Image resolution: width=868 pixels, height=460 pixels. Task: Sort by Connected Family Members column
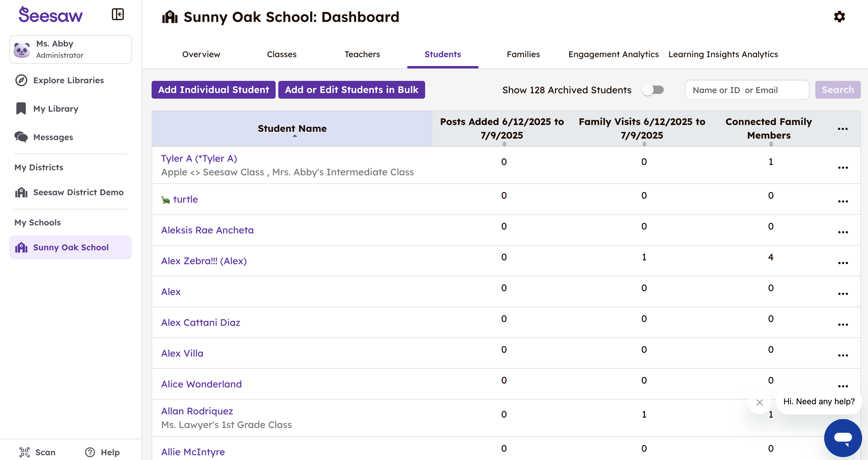tap(771, 144)
